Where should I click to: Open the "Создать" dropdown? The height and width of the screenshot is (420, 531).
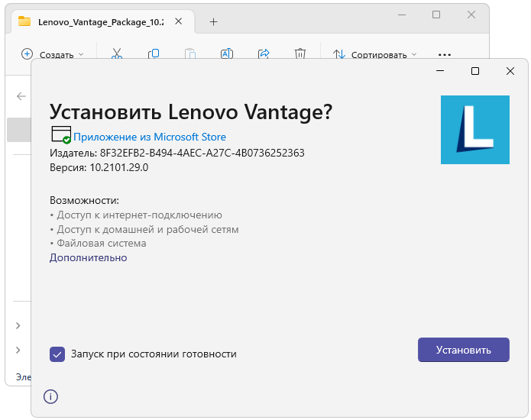tap(52, 54)
